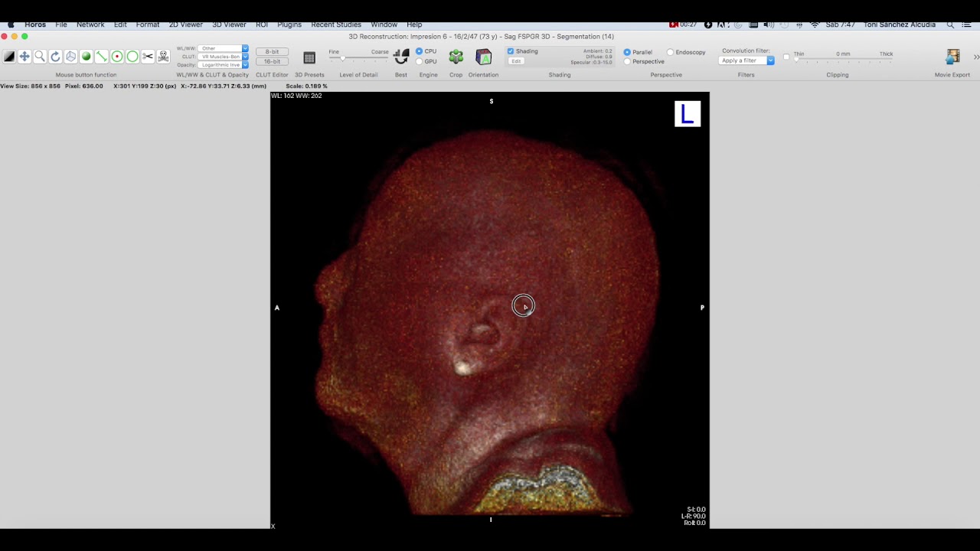
Task: Select the Scissors sculpt tool
Action: 147,57
